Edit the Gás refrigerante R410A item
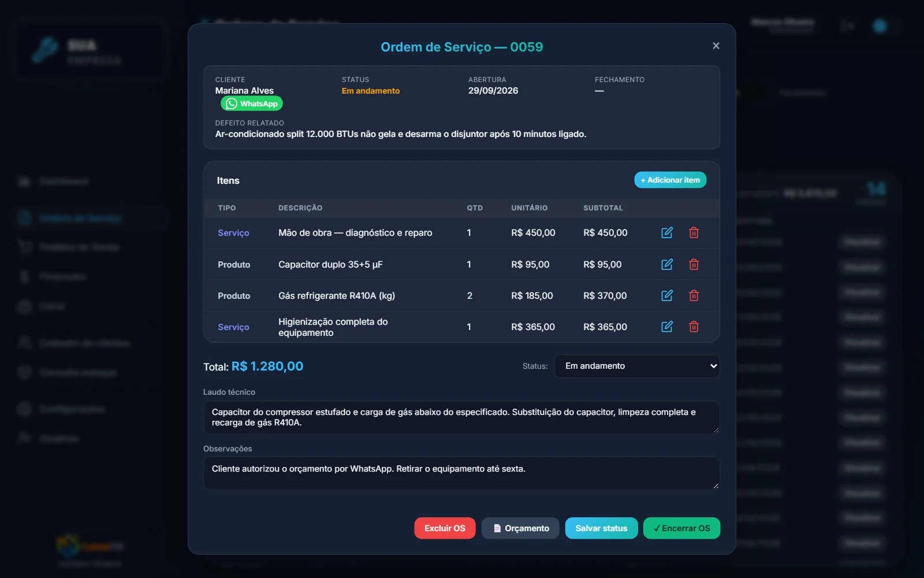The height and width of the screenshot is (578, 924). 667,295
